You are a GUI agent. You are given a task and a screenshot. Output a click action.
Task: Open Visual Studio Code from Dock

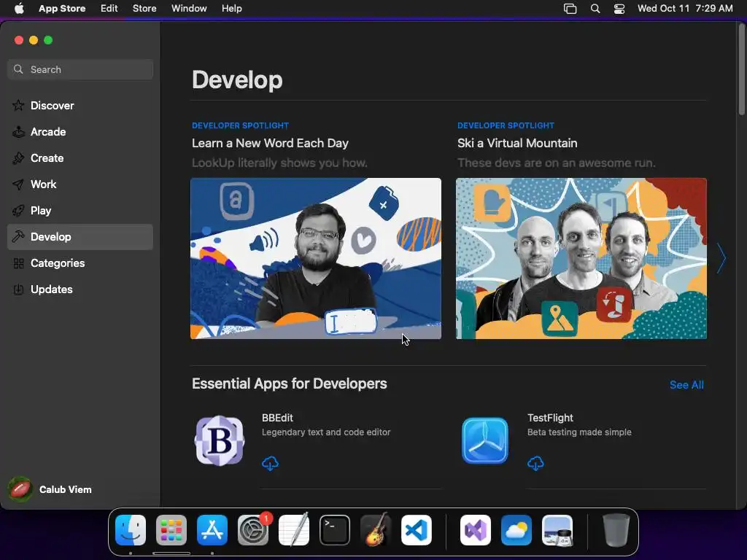click(x=417, y=530)
